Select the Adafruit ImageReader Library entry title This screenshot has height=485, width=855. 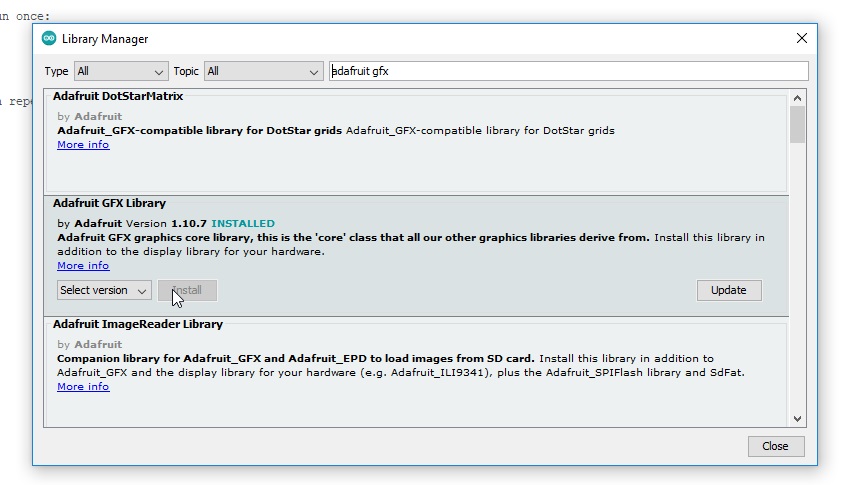coord(137,324)
